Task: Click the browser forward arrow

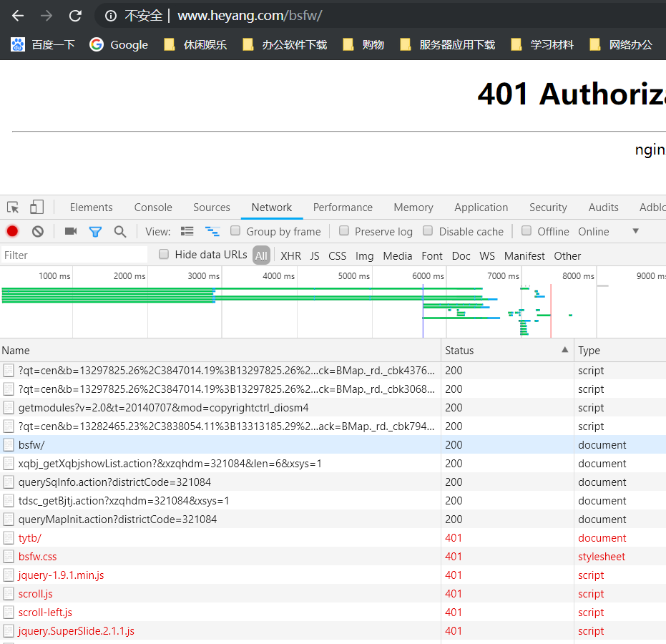Action: pos(46,16)
